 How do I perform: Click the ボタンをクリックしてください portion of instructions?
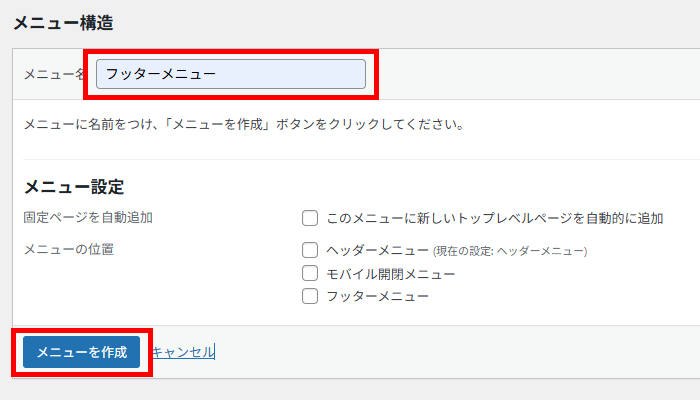tap(370, 124)
